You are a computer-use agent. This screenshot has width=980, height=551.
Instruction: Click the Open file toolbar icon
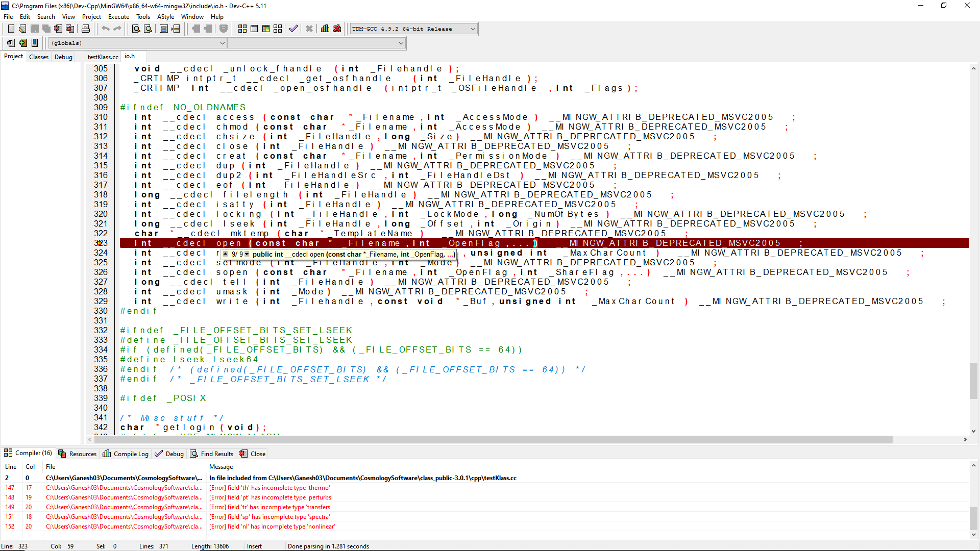tap(22, 29)
